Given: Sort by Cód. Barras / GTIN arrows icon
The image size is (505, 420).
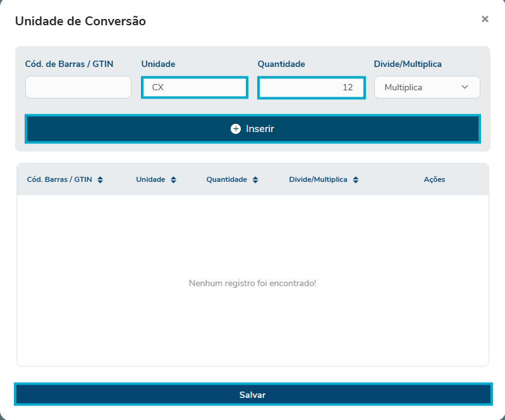Looking at the screenshot, I should point(100,180).
